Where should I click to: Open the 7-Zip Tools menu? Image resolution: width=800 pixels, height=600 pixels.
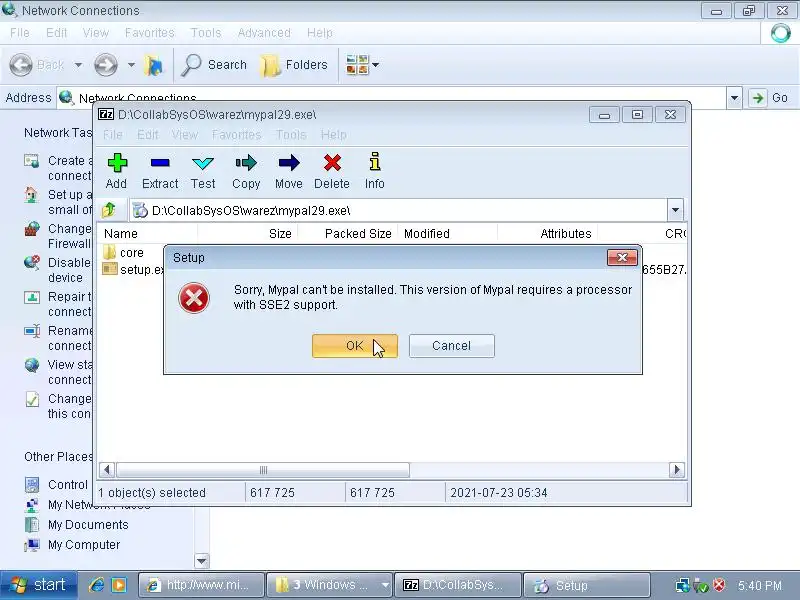click(291, 135)
